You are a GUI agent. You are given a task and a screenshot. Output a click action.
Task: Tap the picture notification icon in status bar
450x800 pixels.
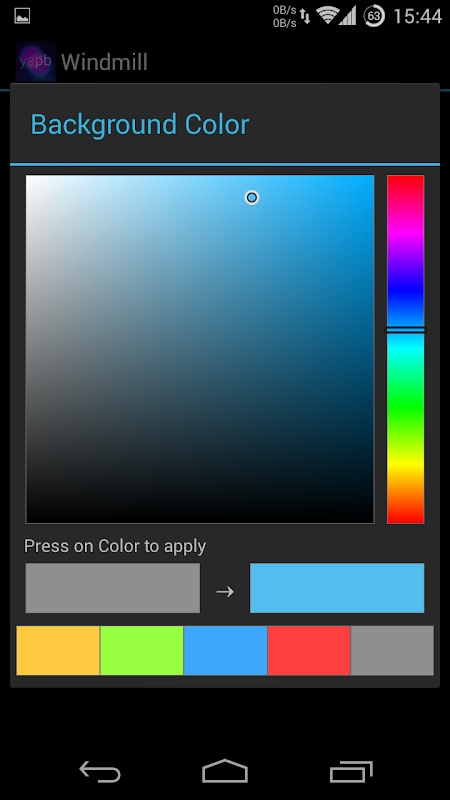[22, 16]
